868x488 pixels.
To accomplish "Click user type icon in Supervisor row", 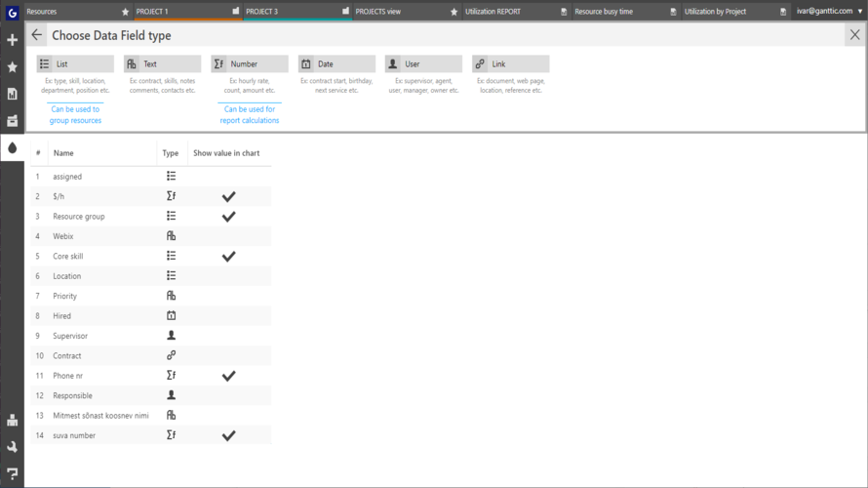I will click(x=171, y=336).
